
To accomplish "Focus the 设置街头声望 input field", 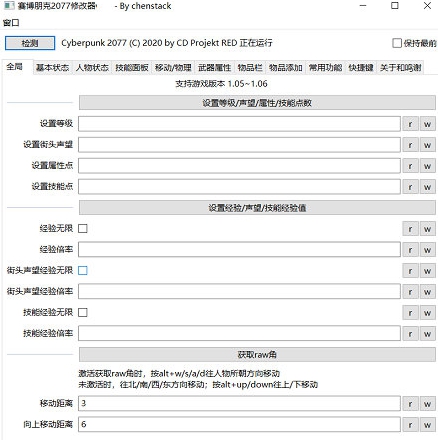I will [239, 145].
